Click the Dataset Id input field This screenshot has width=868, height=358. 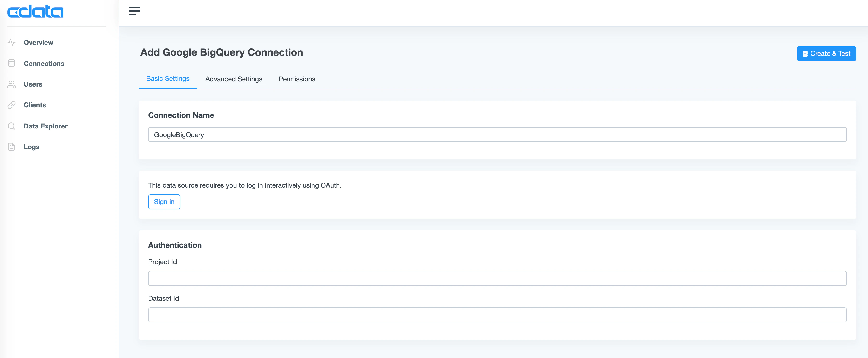coord(497,314)
